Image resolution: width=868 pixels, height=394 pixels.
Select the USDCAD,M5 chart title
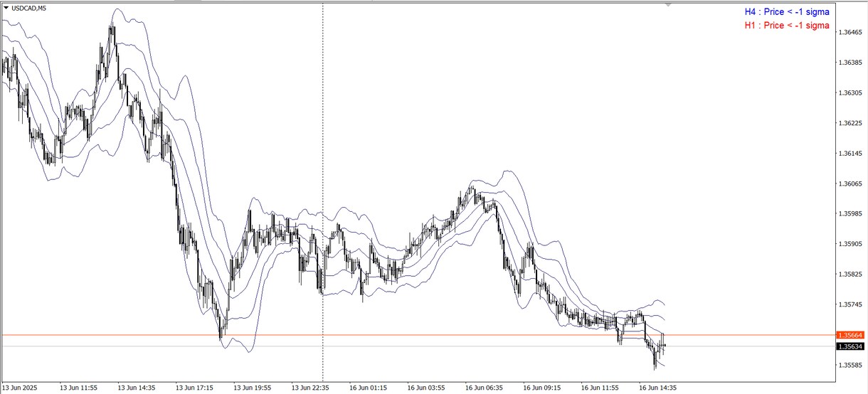29,7
